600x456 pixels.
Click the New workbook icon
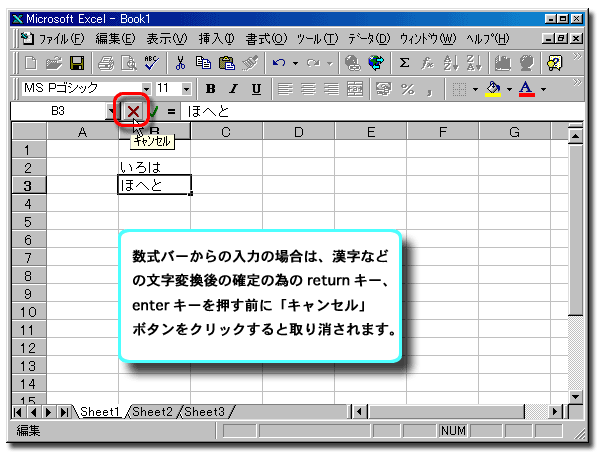coord(31,63)
